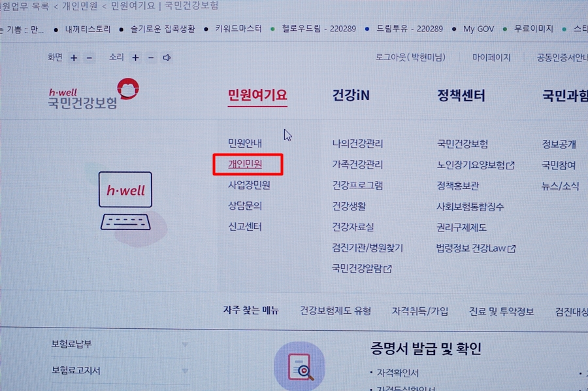Open 키워드마스터 bookmark
This screenshot has height=391, width=588.
[238, 29]
